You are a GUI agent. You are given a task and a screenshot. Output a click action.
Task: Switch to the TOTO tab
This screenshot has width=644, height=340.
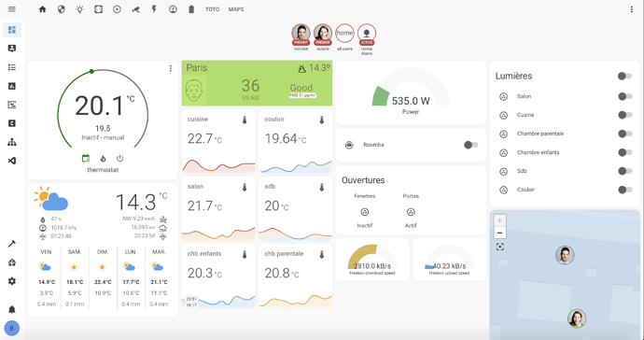click(x=213, y=9)
